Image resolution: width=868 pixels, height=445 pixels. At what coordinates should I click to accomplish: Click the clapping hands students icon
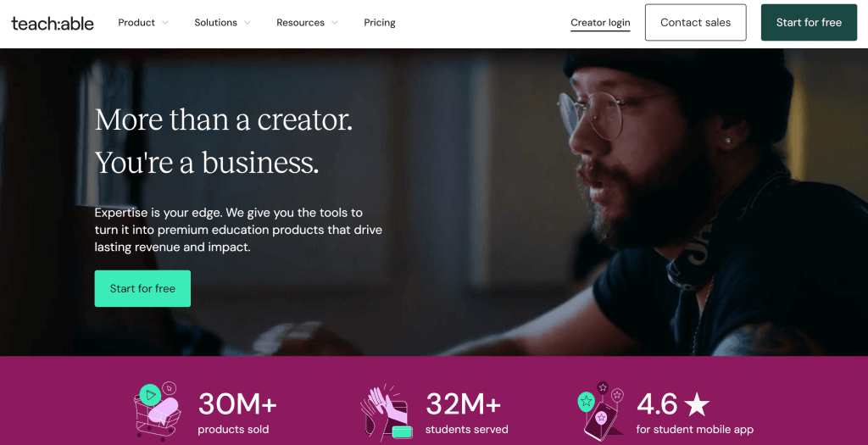(x=386, y=413)
